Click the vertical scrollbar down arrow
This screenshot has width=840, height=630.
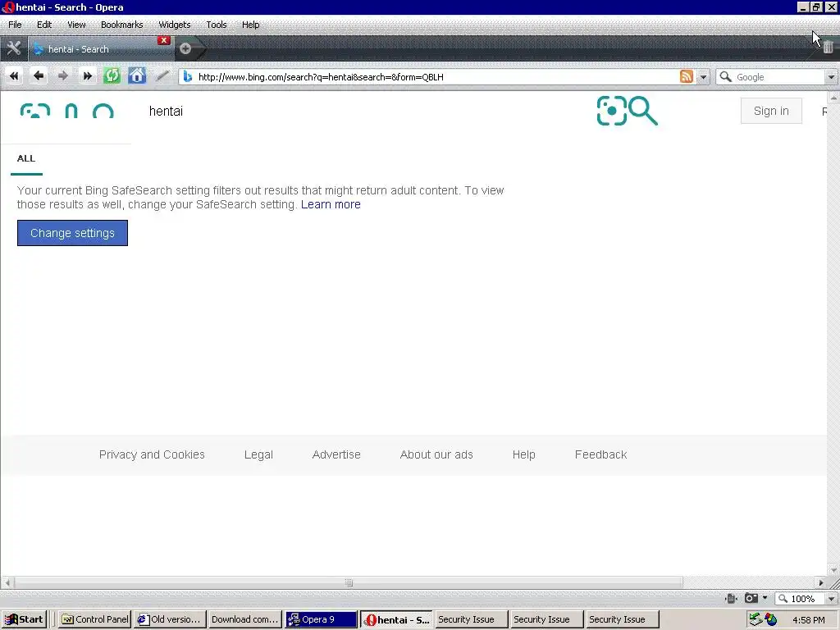pos(833,570)
